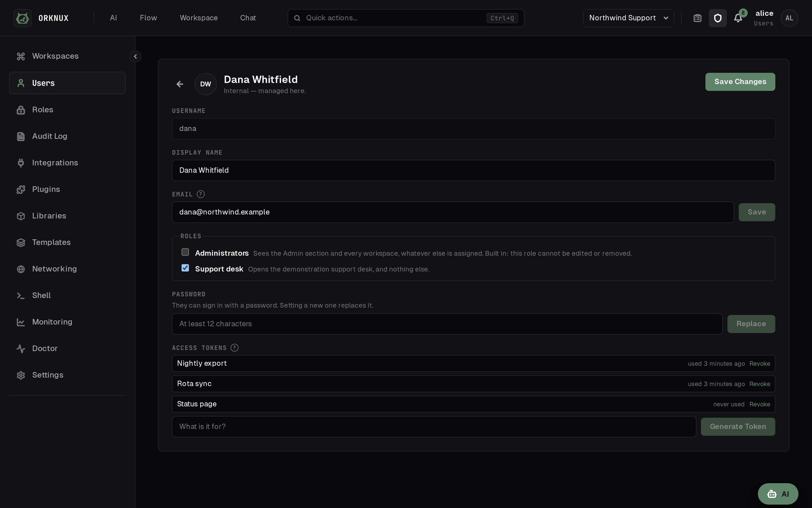
Task: Click the Save Changes button
Action: coord(740,82)
